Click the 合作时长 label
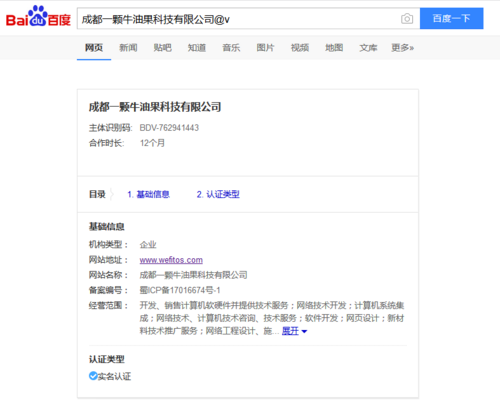The width and height of the screenshot is (500, 403). (x=106, y=143)
